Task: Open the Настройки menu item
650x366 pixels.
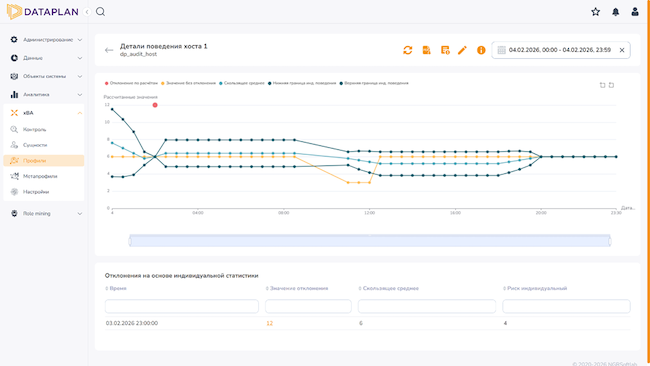Action: coord(44,192)
